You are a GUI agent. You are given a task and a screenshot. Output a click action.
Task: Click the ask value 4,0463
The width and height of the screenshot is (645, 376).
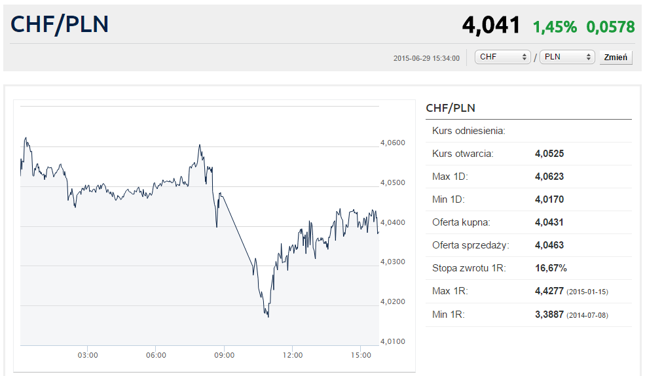pos(549,246)
